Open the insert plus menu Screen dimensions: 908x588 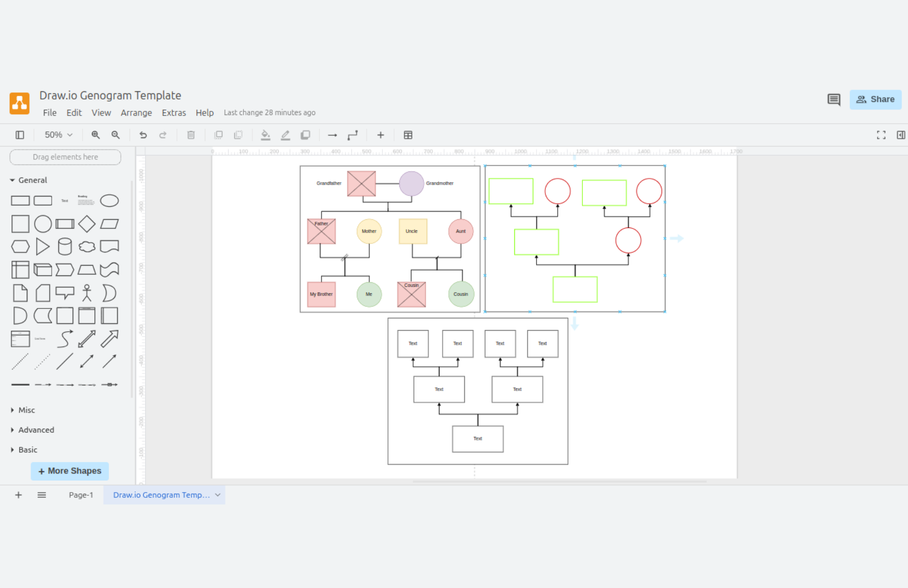tap(381, 135)
